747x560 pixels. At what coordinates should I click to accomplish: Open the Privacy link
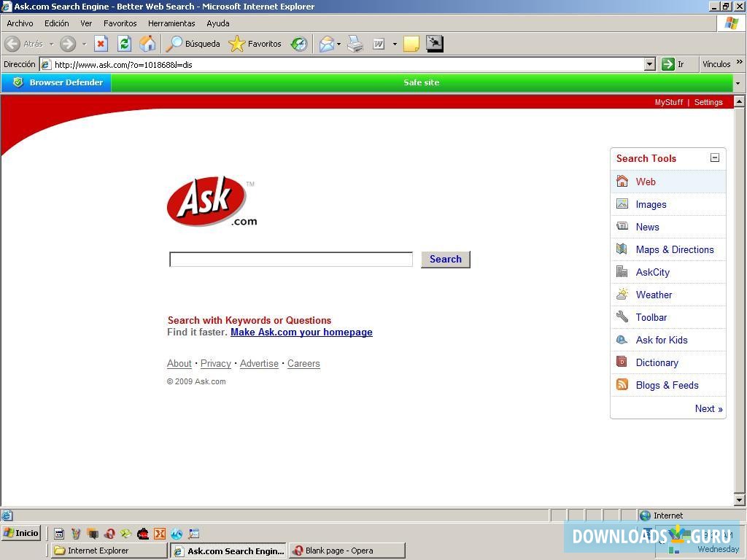click(x=216, y=363)
